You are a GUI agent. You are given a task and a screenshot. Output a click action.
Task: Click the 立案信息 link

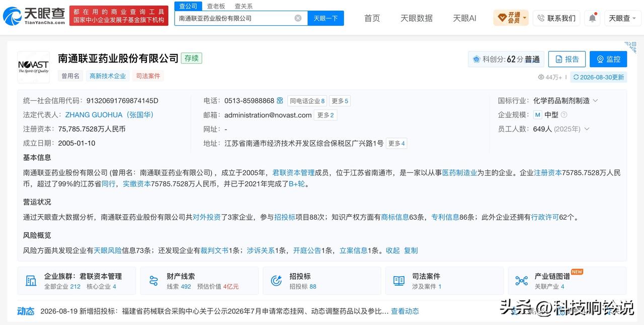click(353, 250)
